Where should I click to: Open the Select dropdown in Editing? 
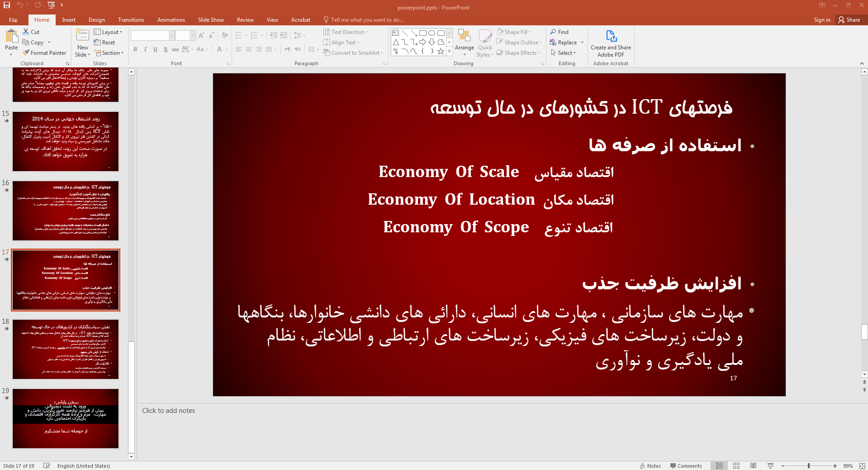click(x=563, y=53)
